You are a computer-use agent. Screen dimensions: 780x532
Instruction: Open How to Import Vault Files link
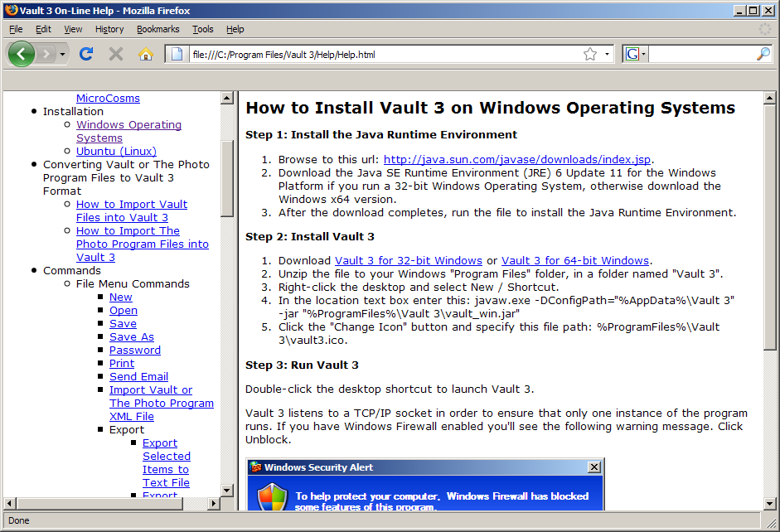pos(131,210)
